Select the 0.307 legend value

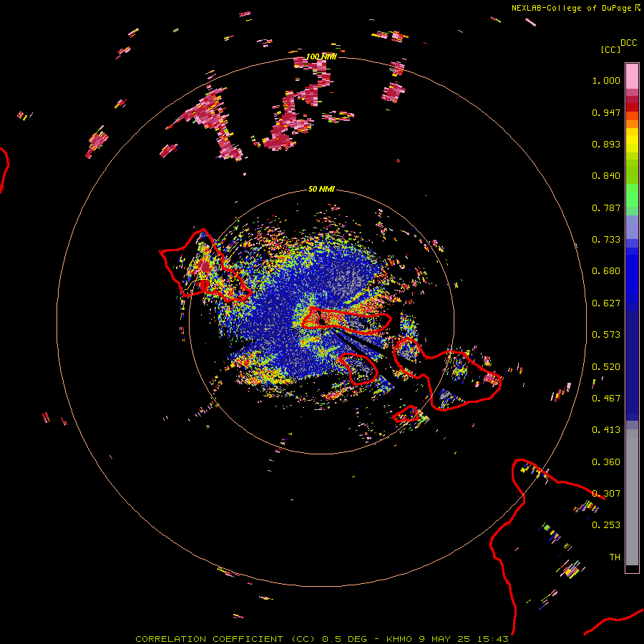pyautogui.click(x=606, y=494)
